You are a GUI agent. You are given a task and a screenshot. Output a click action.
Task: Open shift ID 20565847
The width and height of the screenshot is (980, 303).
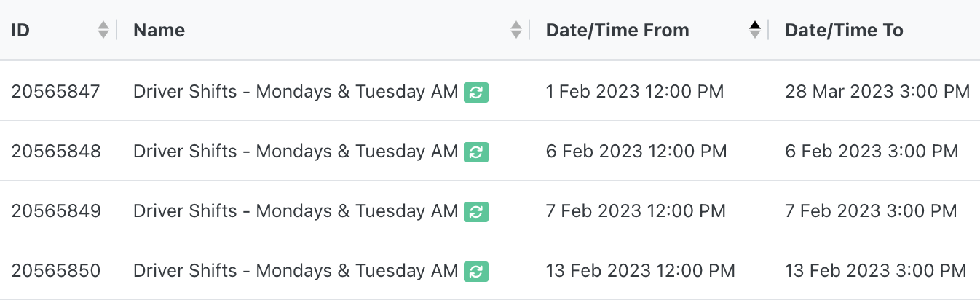56,92
